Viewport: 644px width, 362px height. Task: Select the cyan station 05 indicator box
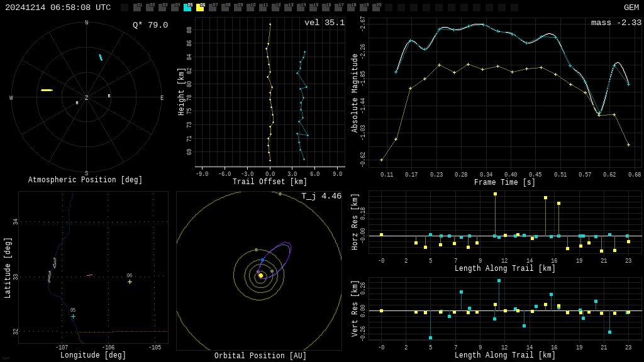click(187, 8)
